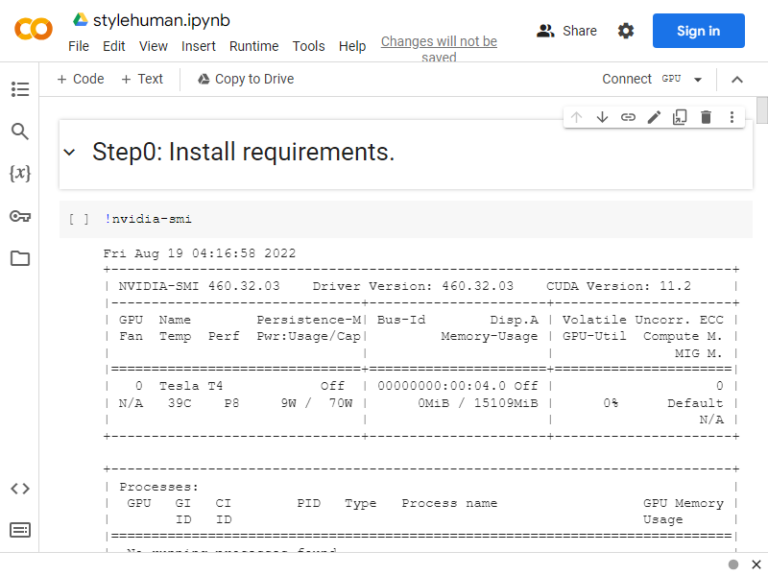
Task: Click the '15109MiB' memory value
Action: pos(505,403)
